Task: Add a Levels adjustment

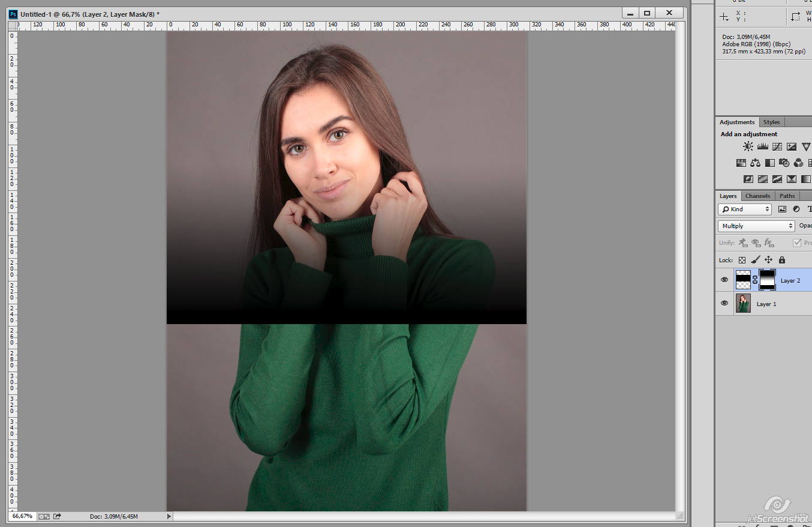Action: tap(763, 146)
